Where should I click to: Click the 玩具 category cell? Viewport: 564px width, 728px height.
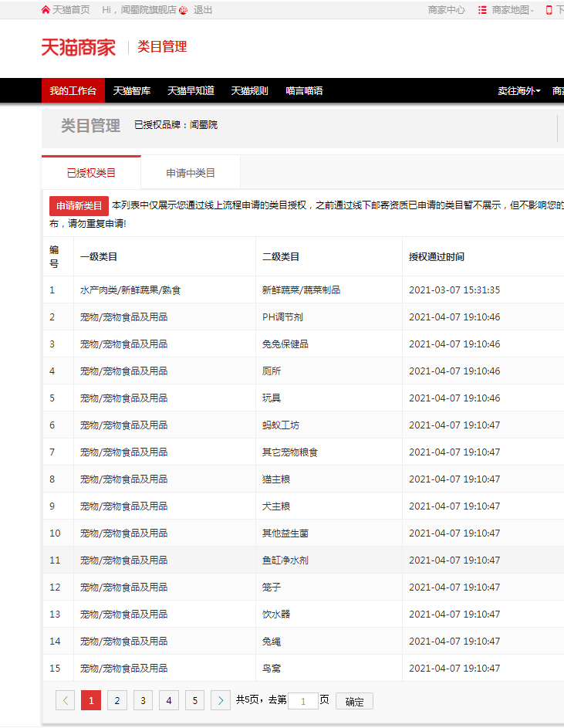point(272,398)
